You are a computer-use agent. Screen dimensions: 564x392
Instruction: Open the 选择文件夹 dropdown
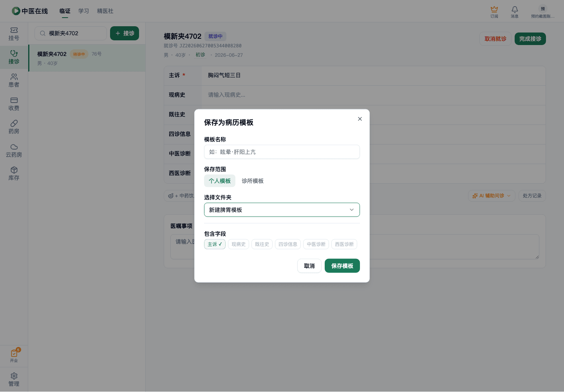pos(282,210)
